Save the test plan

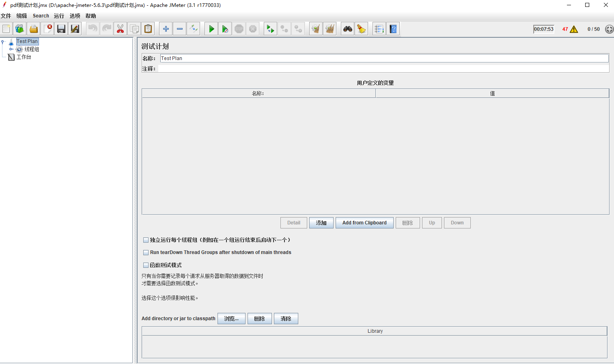(x=61, y=28)
